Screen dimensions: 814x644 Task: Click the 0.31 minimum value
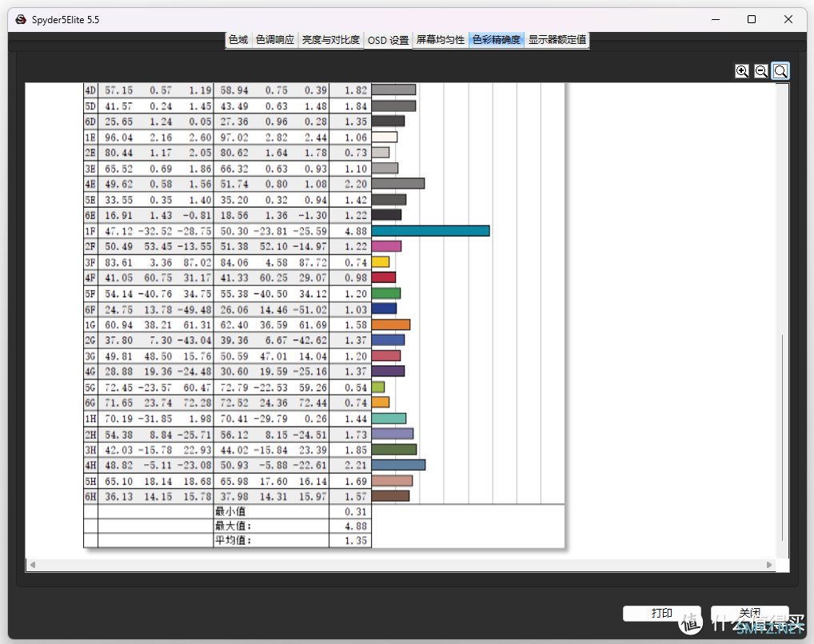click(356, 511)
